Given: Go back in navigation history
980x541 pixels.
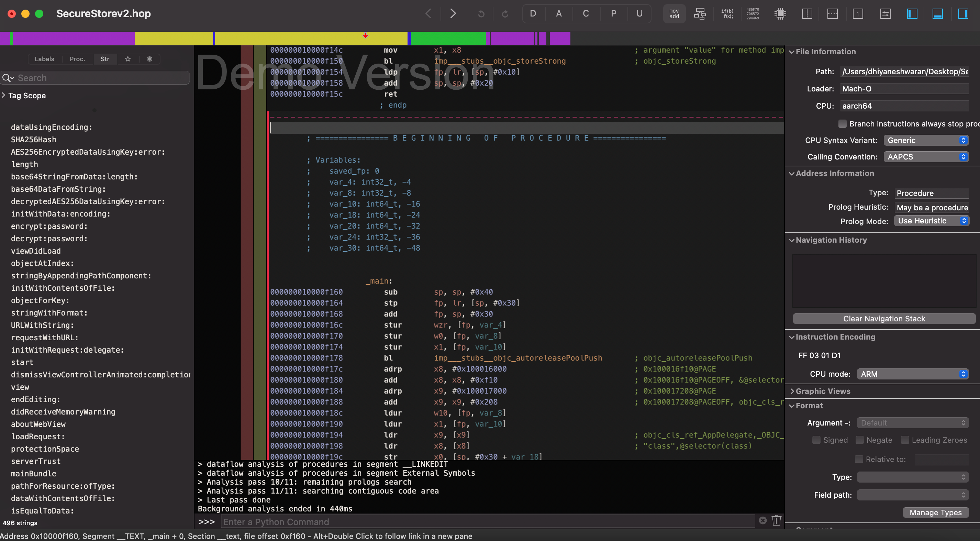Looking at the screenshot, I should (x=429, y=14).
